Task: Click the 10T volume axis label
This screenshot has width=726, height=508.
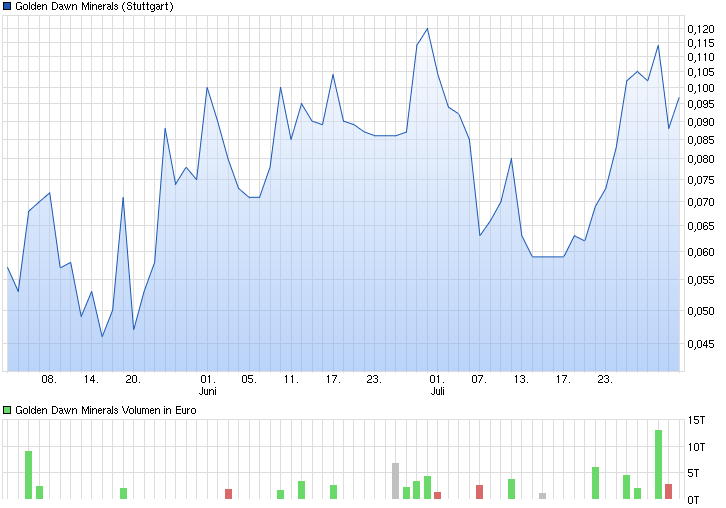Action: pyautogui.click(x=696, y=447)
